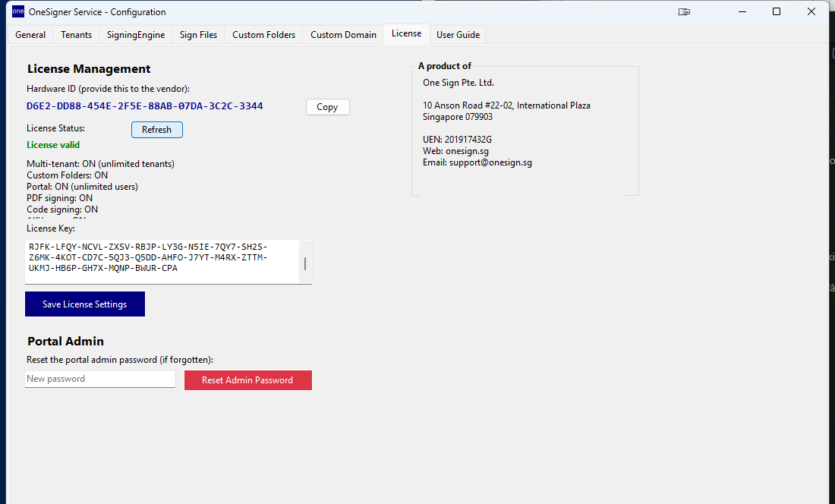
Task: Click Save License Settings button
Action: [85, 304]
